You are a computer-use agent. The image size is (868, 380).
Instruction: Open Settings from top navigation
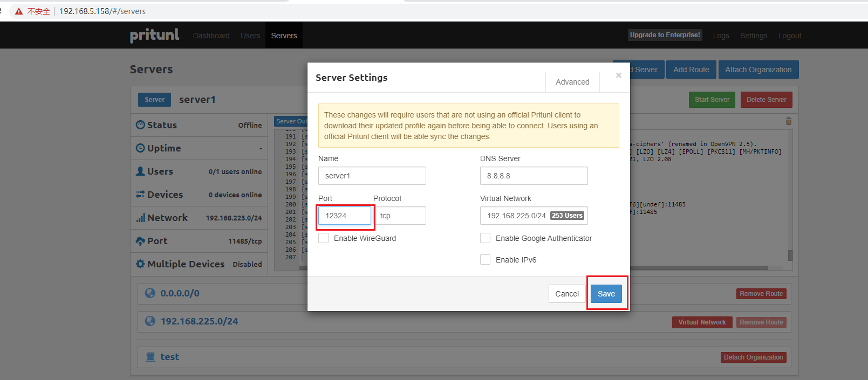point(754,36)
